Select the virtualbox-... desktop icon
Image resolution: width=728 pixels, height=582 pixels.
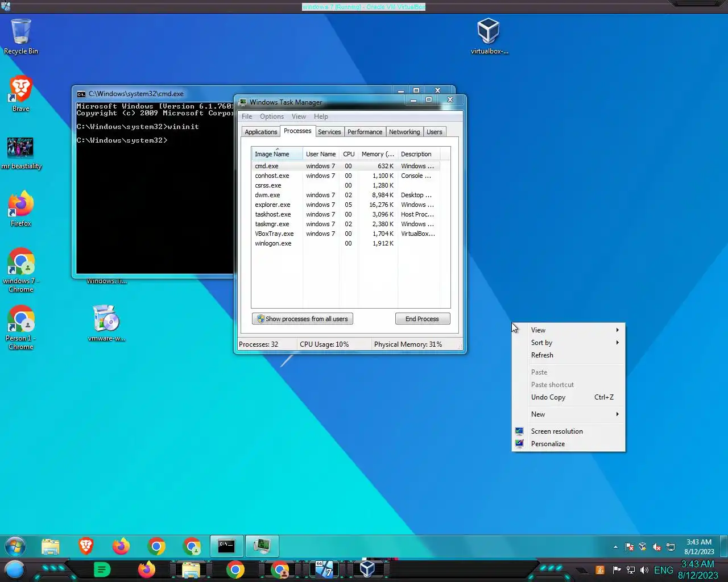tap(489, 36)
